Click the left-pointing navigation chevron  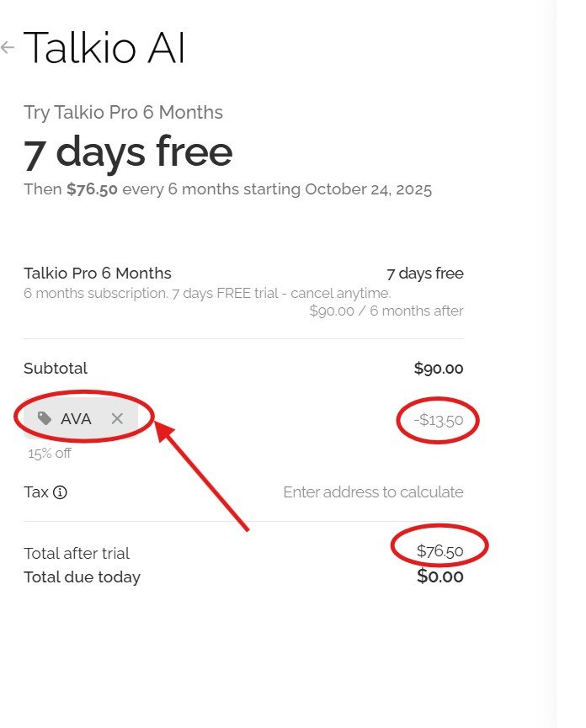pyautogui.click(x=8, y=48)
